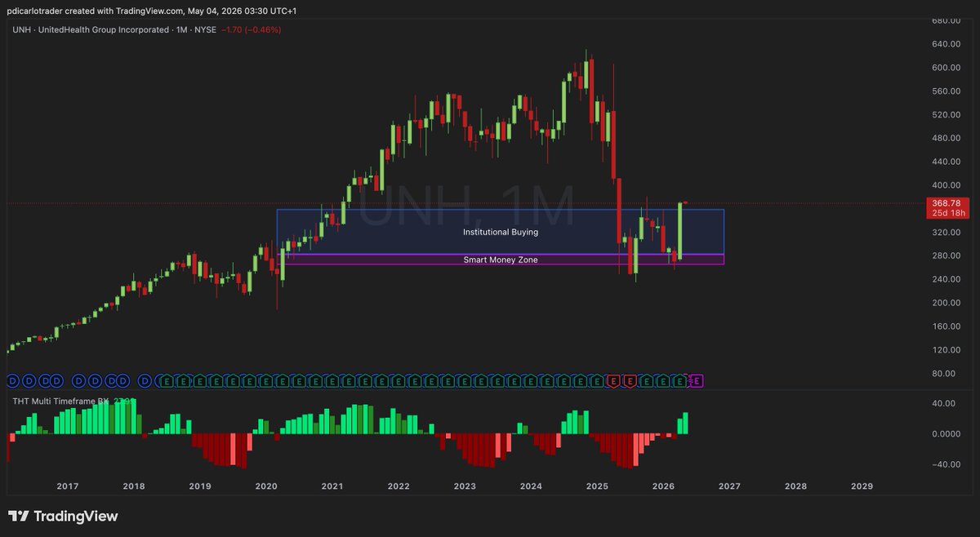Click the 25d 18h bar countdown label

pyautogui.click(x=947, y=213)
